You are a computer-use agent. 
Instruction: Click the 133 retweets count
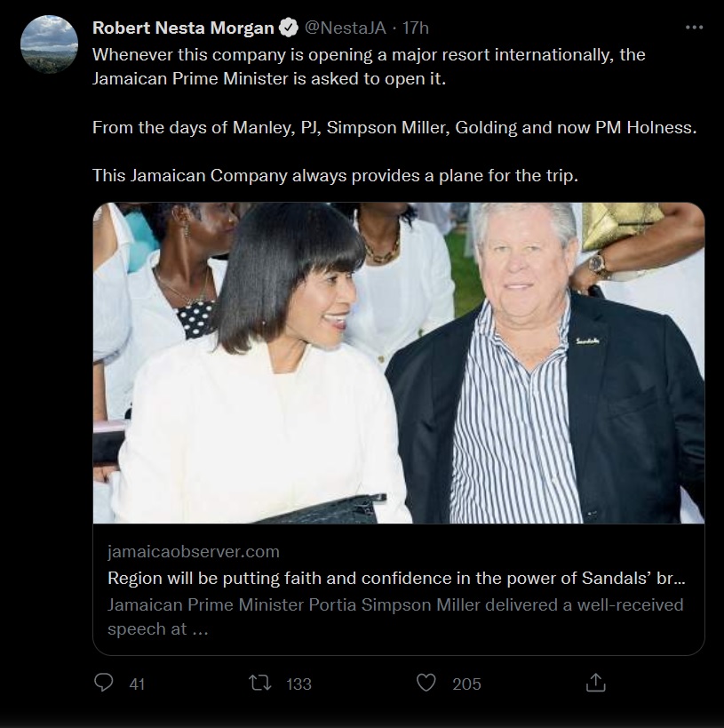click(299, 684)
